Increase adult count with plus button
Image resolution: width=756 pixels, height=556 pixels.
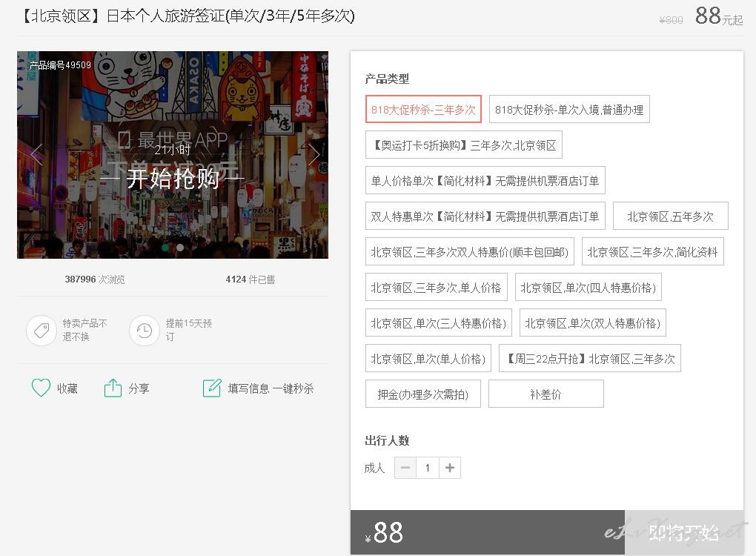[450, 468]
